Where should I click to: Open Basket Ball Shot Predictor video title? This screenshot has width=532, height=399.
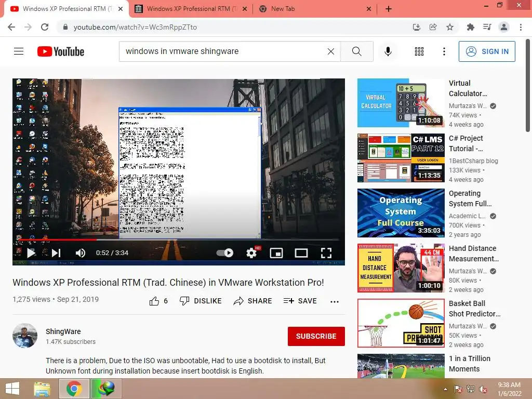click(x=474, y=309)
